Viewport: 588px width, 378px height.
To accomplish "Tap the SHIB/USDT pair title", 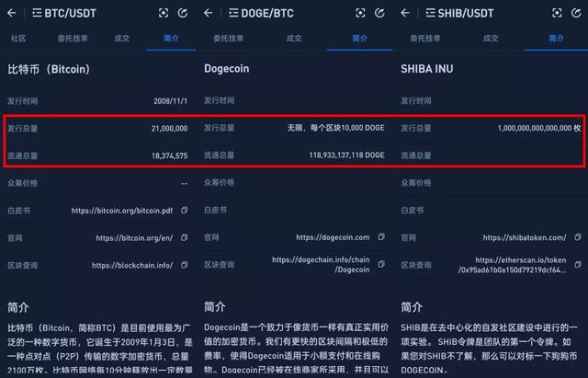I will (x=466, y=14).
